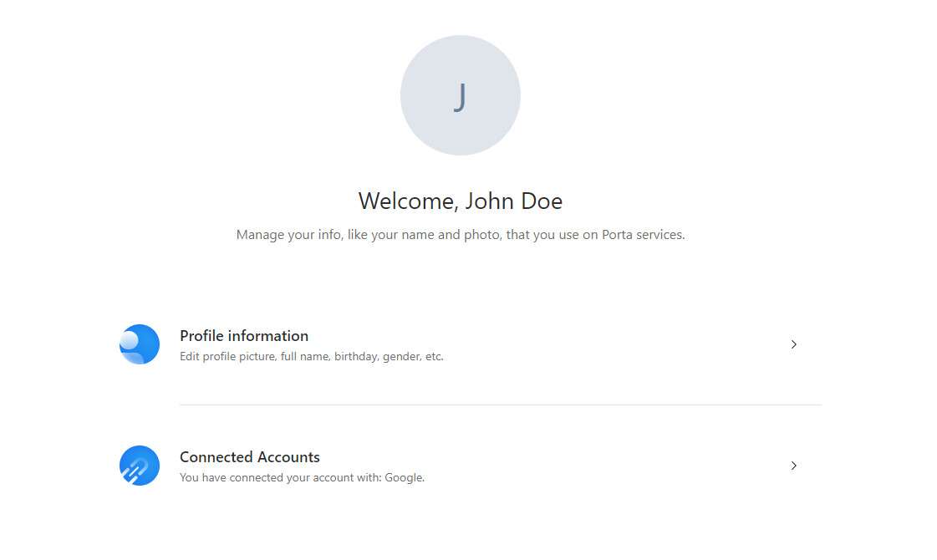Click the Profile information user icon

140,344
